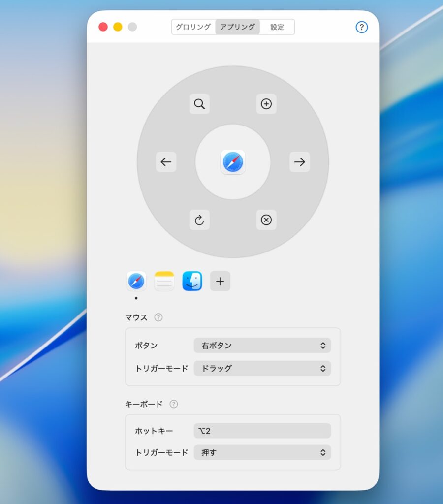The width and height of the screenshot is (443, 504).
Task: Select Safari in the app list below the ring
Action: [136, 281]
